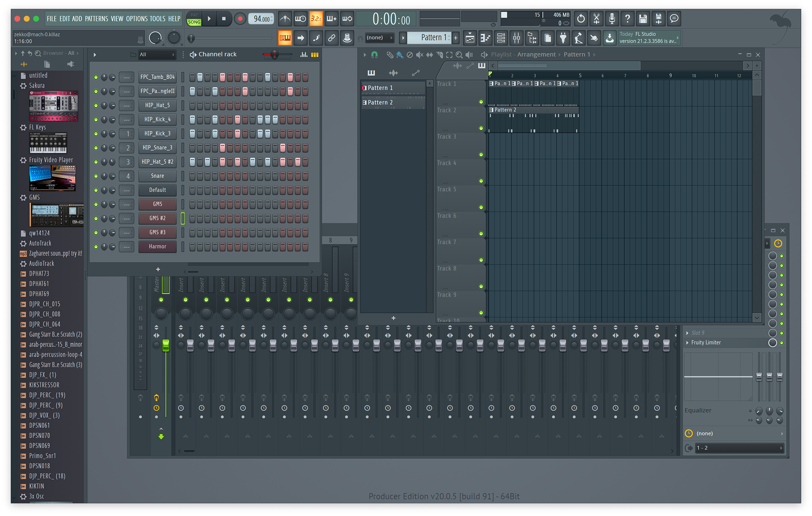Select the GMS #2 channel button
812x516 pixels.
point(157,218)
